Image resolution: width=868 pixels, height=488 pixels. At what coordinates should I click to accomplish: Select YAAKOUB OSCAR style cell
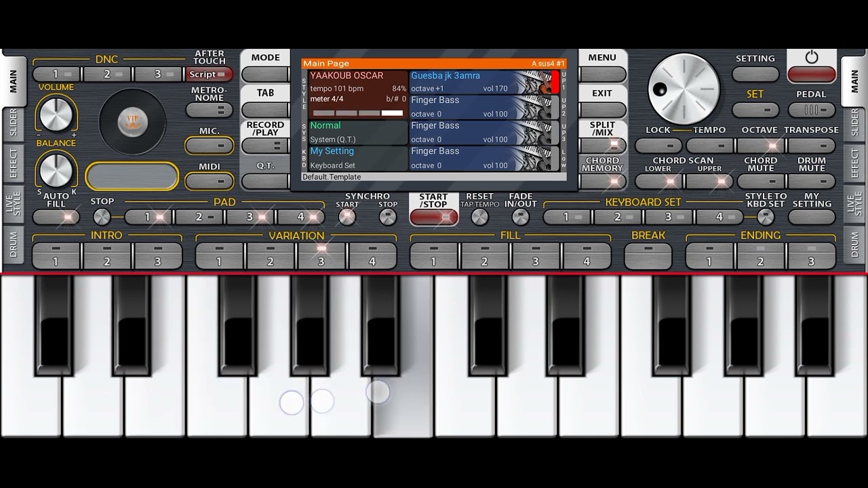point(358,94)
